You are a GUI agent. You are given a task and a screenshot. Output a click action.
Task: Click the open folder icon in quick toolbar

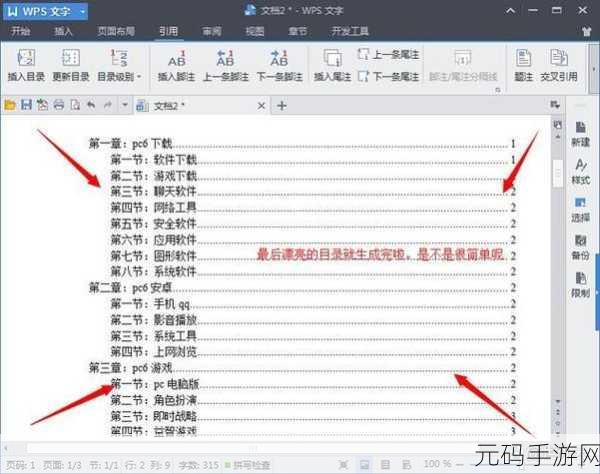pos(10,105)
